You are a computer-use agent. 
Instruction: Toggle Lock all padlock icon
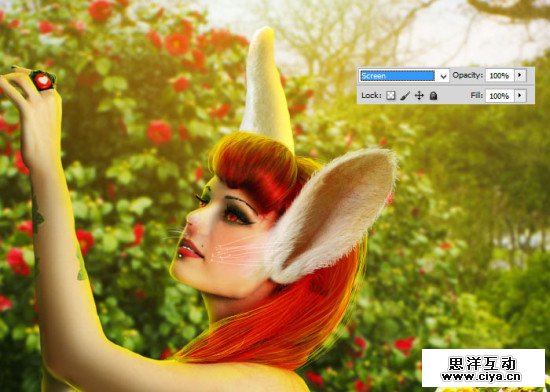click(x=434, y=96)
